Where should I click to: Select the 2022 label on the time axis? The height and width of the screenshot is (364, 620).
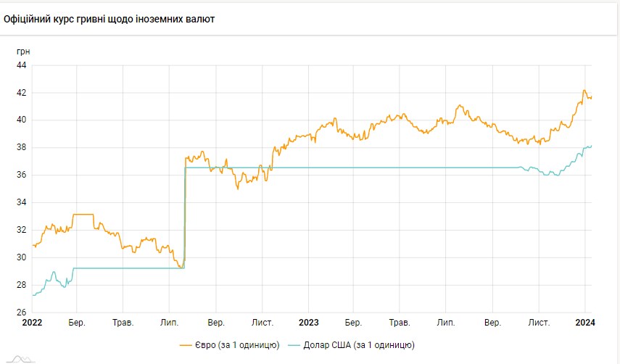tap(33, 322)
